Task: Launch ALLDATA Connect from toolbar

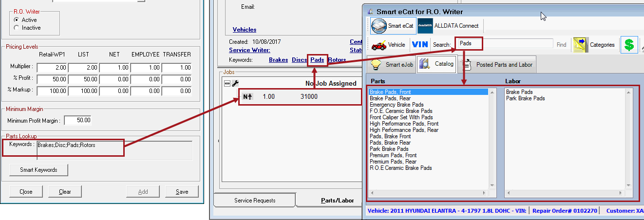Action: [449, 26]
